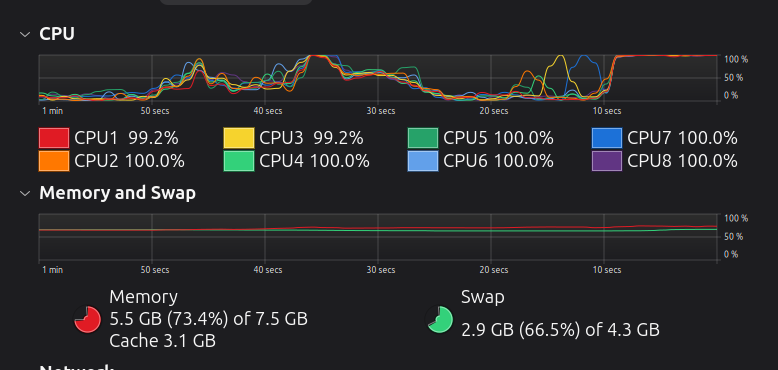Select the CPU5 100.0% label
This screenshot has height=370, width=778.
tap(498, 138)
